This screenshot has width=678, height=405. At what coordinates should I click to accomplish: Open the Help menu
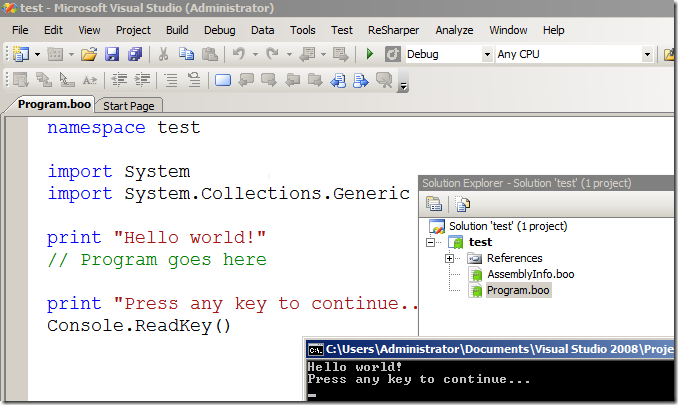click(553, 30)
